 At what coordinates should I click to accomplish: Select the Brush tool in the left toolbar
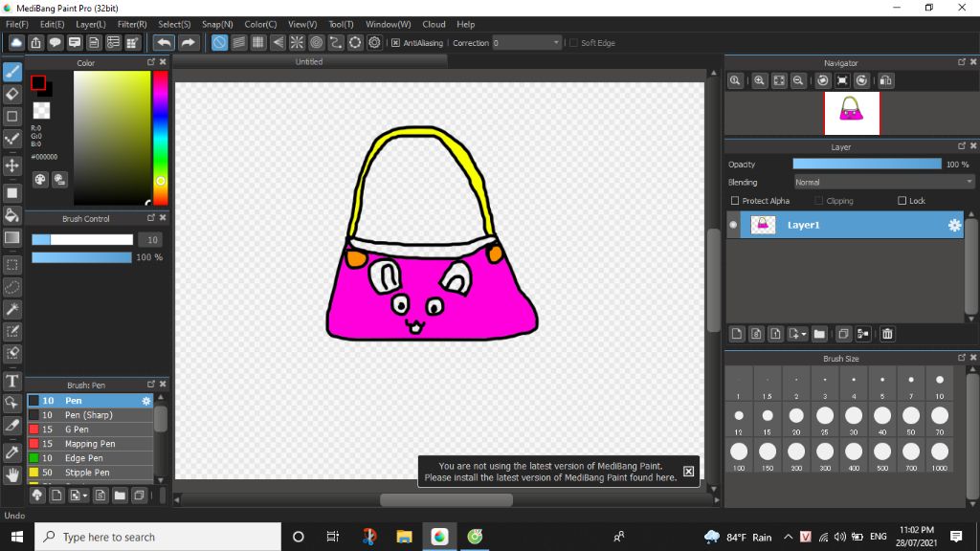pyautogui.click(x=11, y=72)
